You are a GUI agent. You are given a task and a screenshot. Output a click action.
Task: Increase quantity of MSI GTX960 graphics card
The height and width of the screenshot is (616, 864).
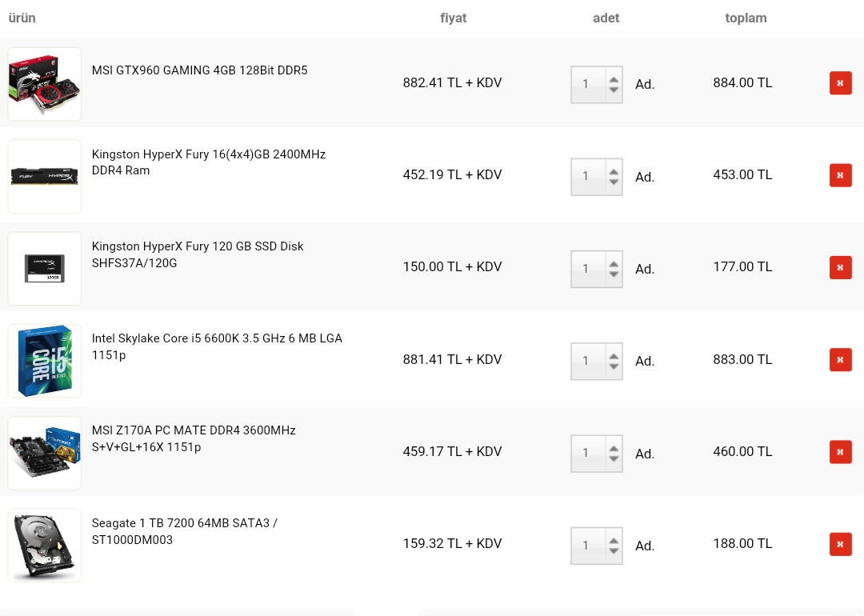[614, 79]
